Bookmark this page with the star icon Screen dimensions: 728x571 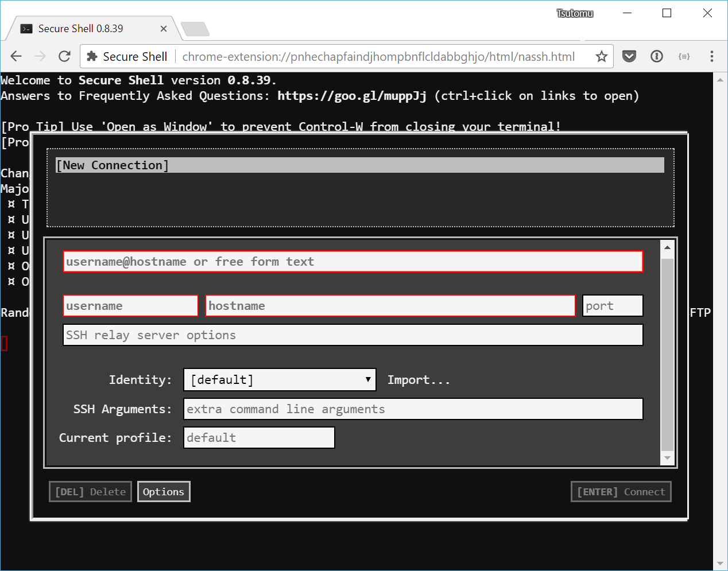[601, 56]
